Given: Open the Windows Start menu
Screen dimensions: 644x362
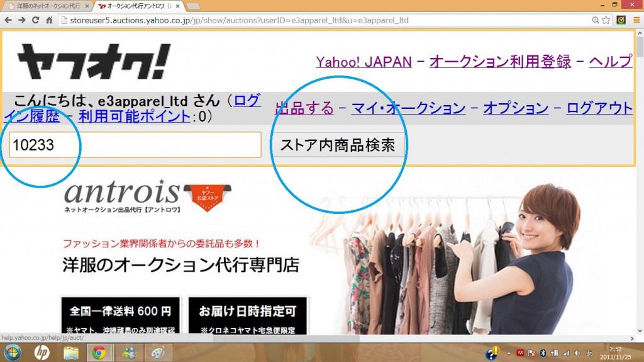Looking at the screenshot, I should (x=13, y=353).
